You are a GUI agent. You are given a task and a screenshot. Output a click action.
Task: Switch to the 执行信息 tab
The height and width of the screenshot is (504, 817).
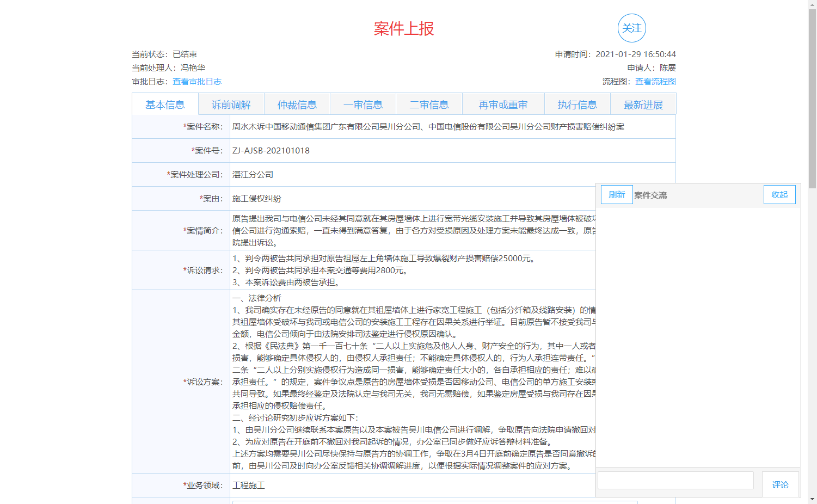(577, 105)
